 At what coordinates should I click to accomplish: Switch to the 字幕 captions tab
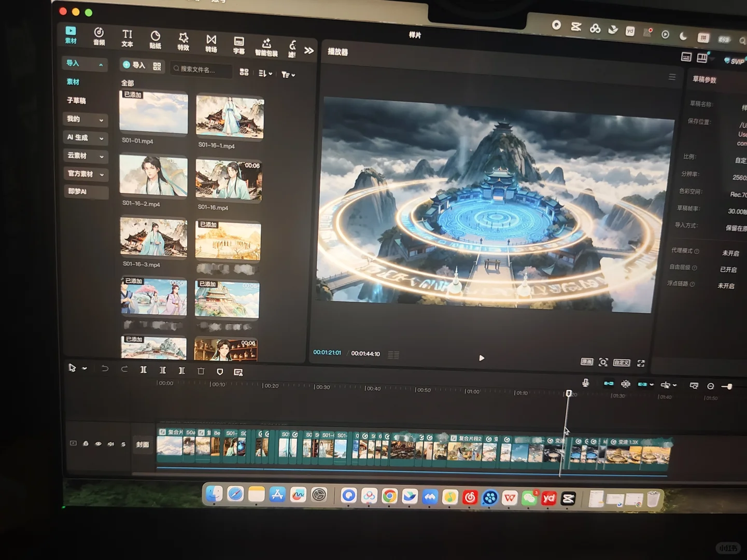[239, 45]
